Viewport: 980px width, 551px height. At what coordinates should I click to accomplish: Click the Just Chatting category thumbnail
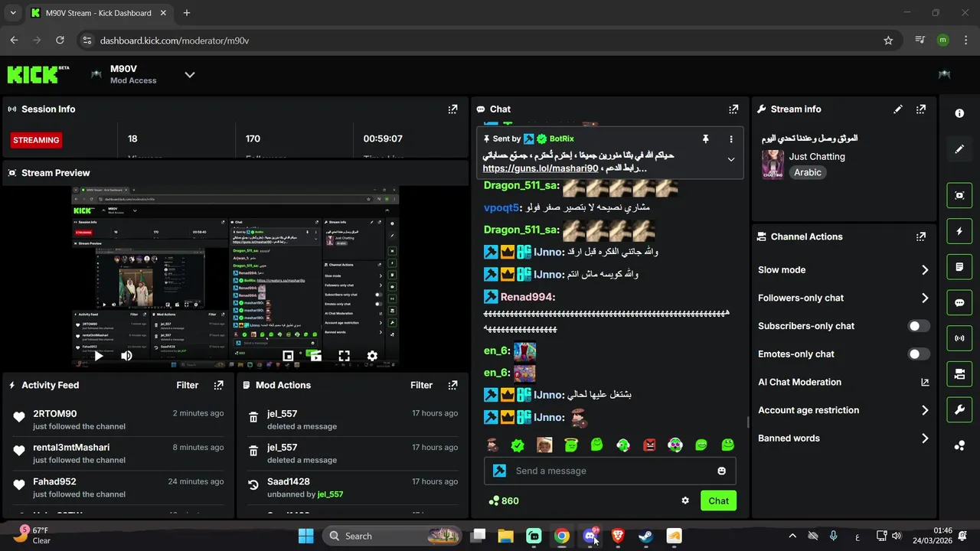773,165
